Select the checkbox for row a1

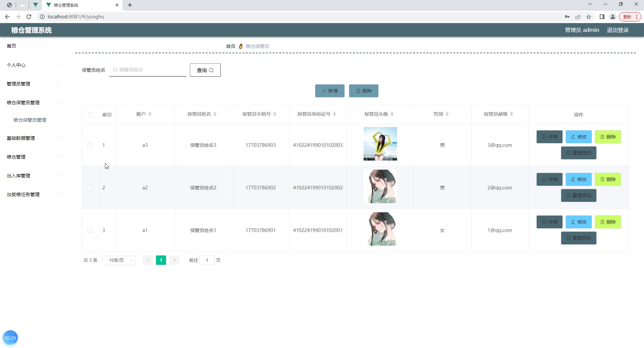click(x=90, y=230)
